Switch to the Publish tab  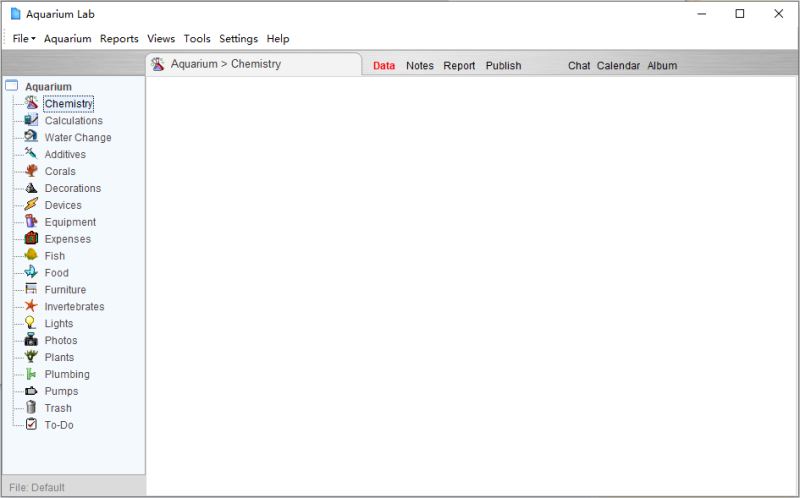[503, 66]
